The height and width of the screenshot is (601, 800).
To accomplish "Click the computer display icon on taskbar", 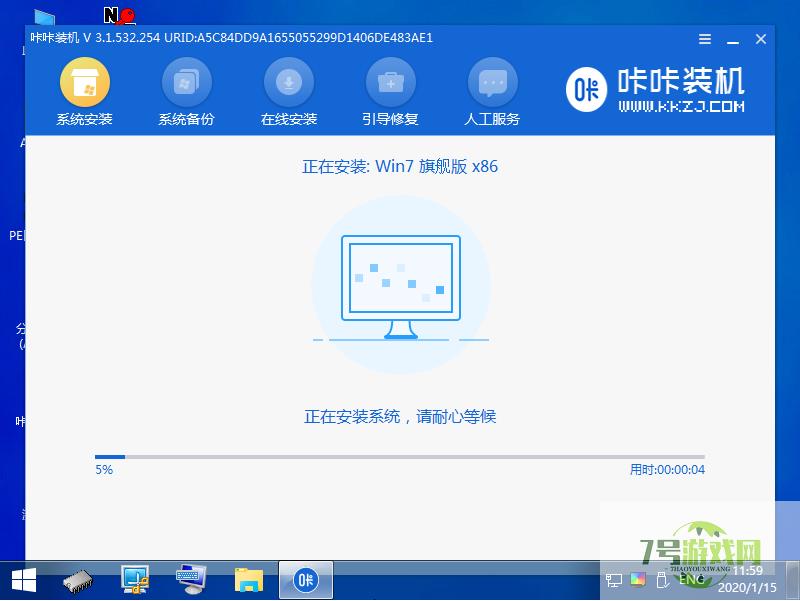I will point(133,580).
